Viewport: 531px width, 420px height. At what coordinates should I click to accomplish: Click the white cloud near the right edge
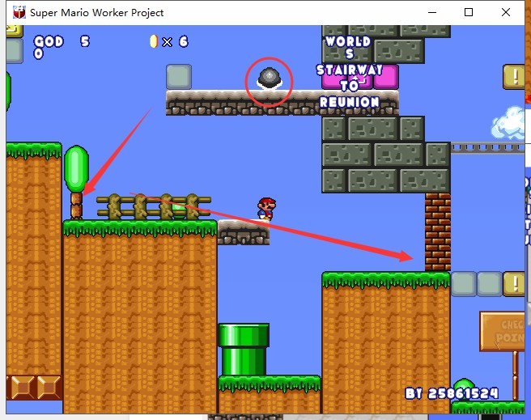coord(508,123)
